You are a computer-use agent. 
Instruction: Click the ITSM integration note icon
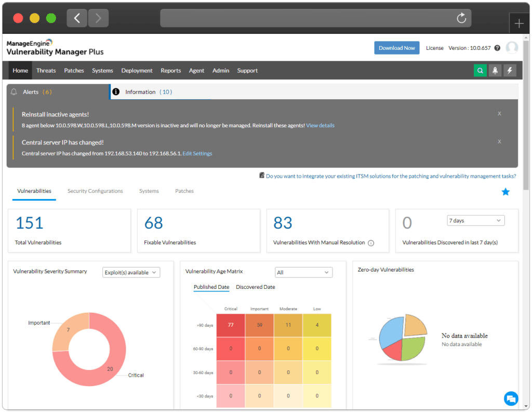coord(262,176)
